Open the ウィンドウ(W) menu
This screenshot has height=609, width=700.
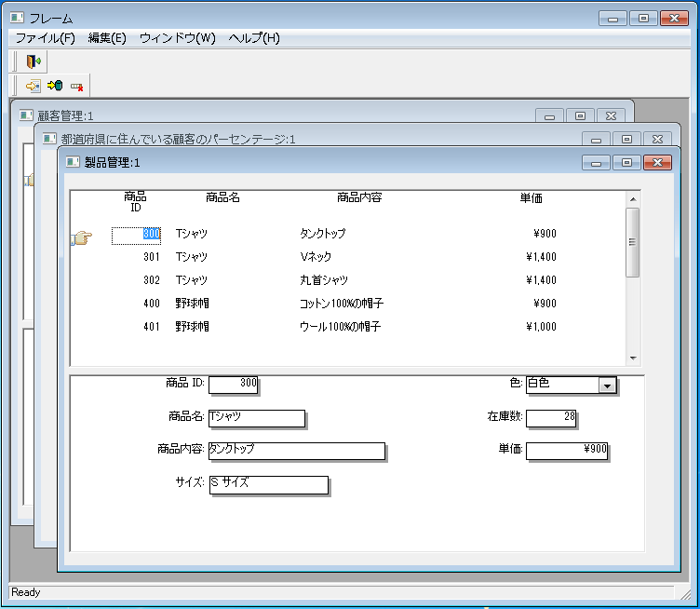pos(177,38)
